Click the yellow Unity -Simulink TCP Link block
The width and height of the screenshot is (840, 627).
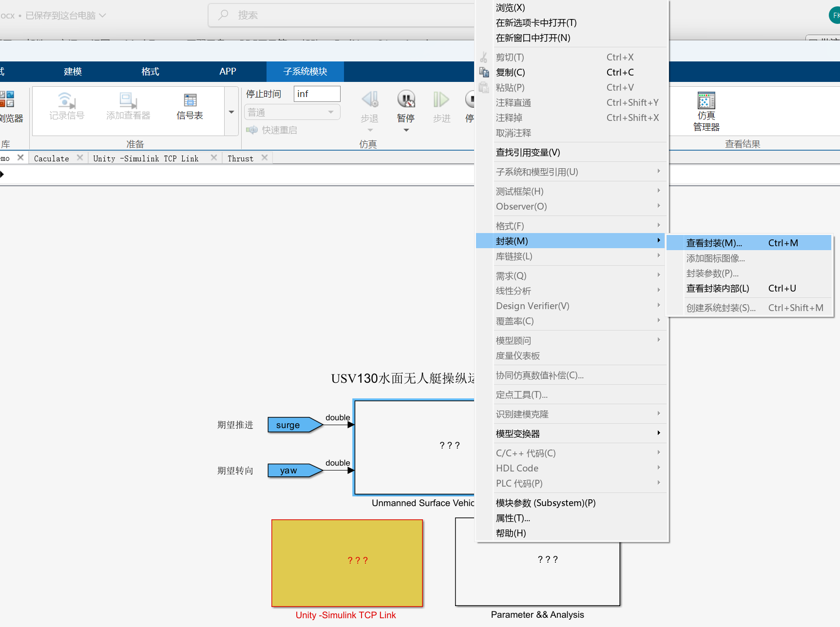pyautogui.click(x=347, y=563)
